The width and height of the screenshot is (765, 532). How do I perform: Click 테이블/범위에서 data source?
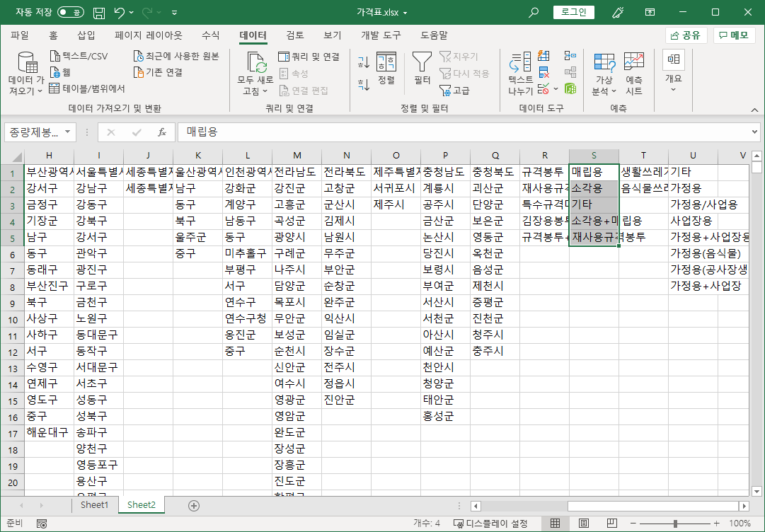[87, 88]
